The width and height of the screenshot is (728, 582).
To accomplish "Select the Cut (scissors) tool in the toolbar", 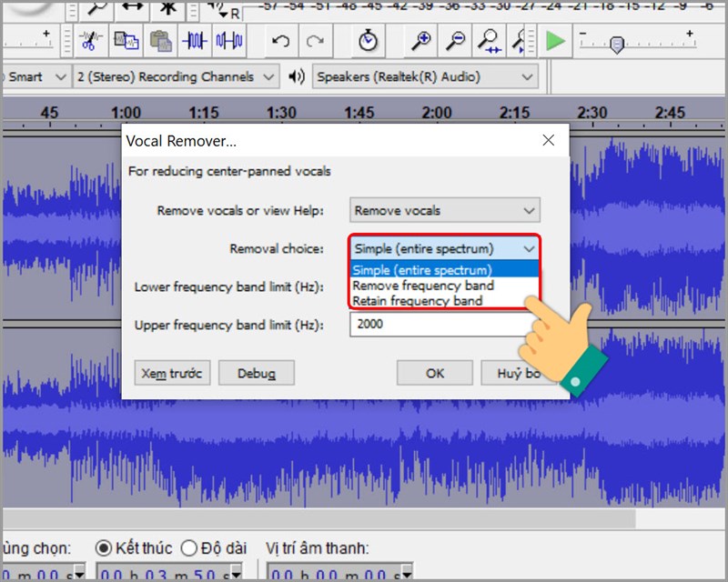I will click(90, 42).
